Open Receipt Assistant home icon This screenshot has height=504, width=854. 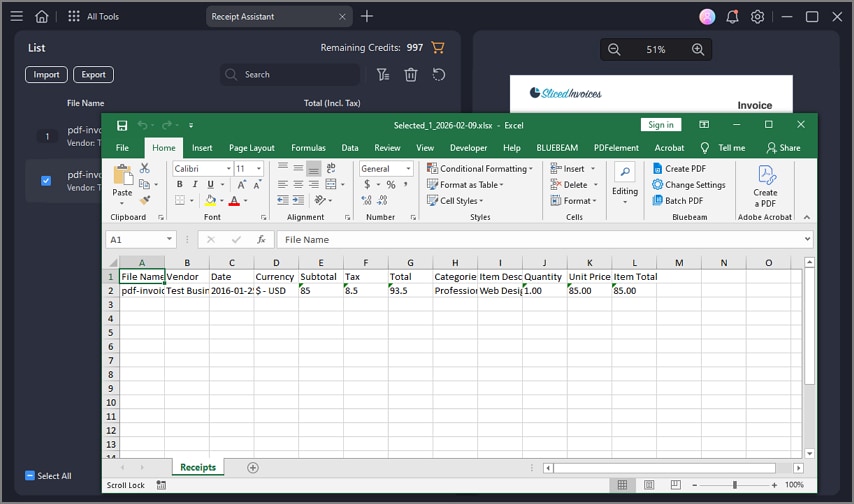tap(41, 16)
